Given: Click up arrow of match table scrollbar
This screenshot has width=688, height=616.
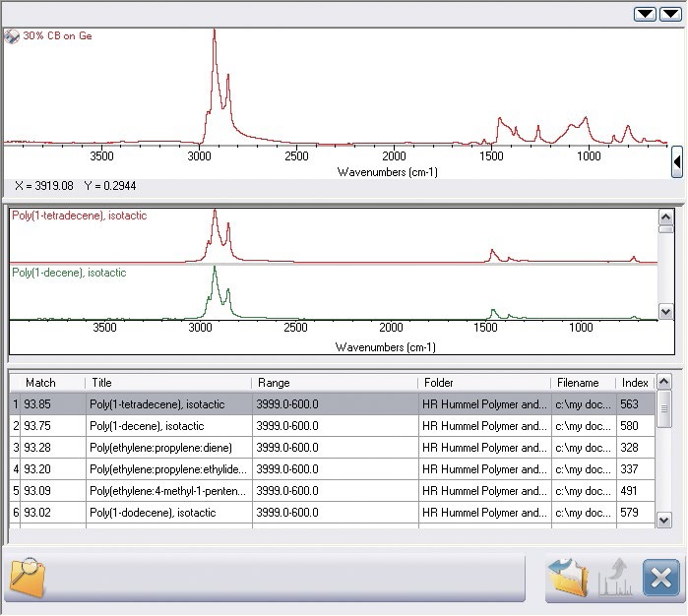Looking at the screenshot, I should 663,381.
